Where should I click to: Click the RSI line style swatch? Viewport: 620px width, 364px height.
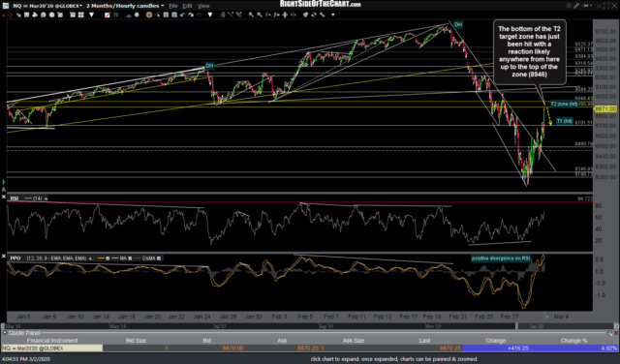[x=28, y=198]
